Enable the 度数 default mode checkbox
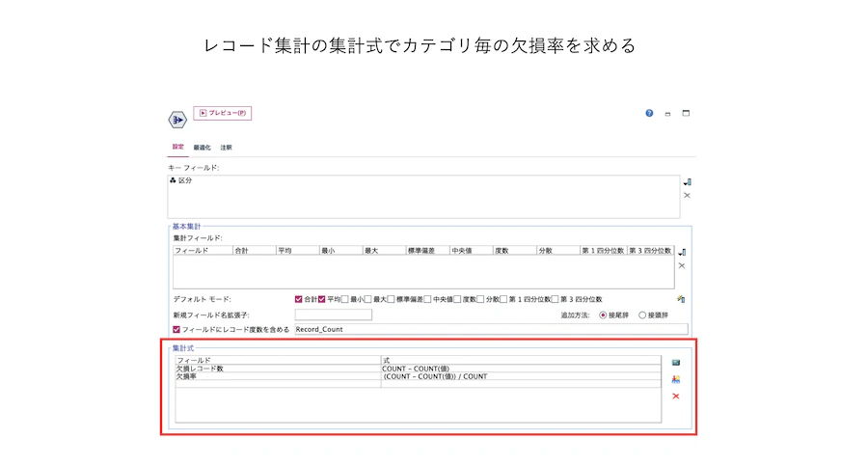The width and height of the screenshot is (868, 465). [x=457, y=299]
